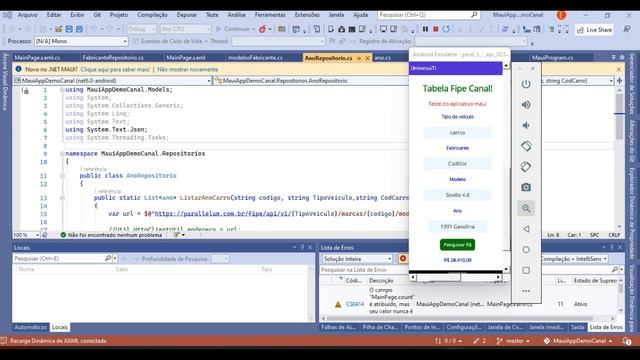Select the Automáticos bottom tab
This screenshot has width=640, height=360.
[30, 327]
